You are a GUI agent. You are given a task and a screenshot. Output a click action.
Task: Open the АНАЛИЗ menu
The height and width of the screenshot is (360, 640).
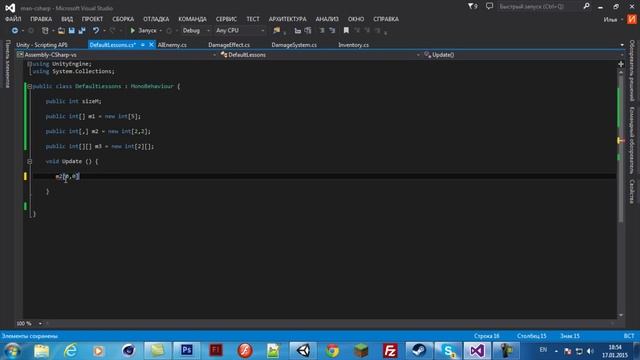click(x=327, y=19)
